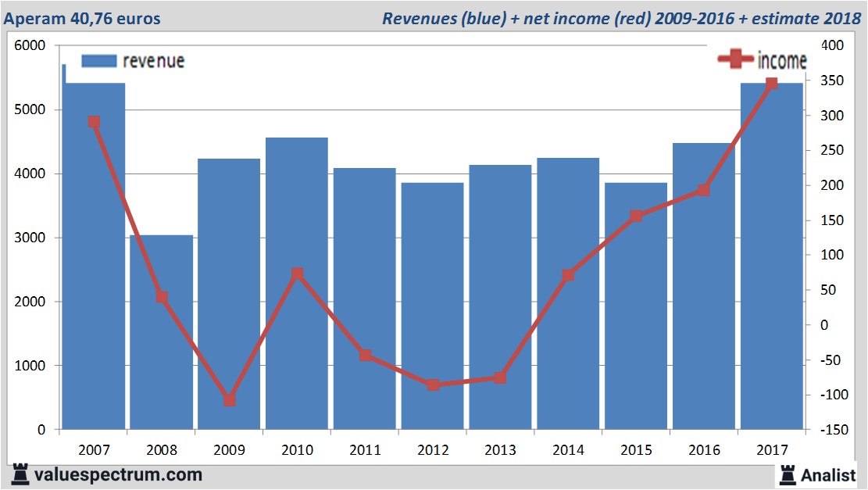Select the 2016 revenue bar
This screenshot has height=490, width=868.
point(704,286)
